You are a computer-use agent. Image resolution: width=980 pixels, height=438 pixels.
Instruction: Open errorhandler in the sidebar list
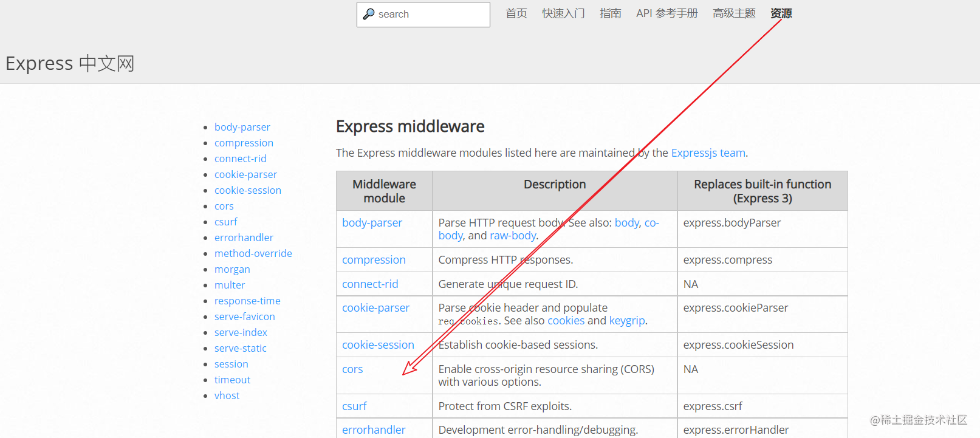click(244, 238)
